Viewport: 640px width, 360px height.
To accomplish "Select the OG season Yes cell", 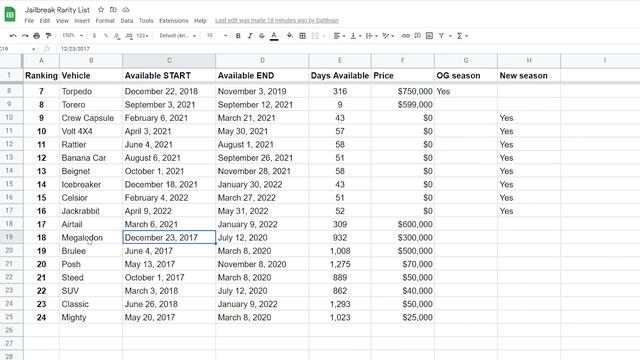I will 466,91.
